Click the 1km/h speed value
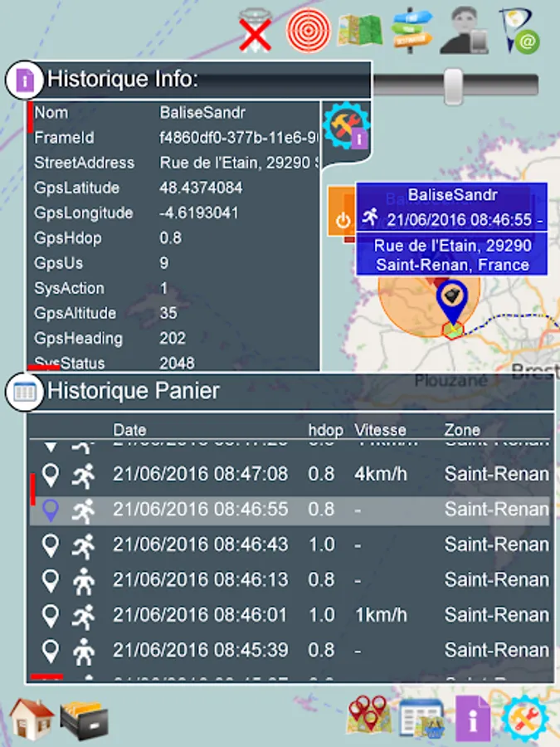 [381, 615]
